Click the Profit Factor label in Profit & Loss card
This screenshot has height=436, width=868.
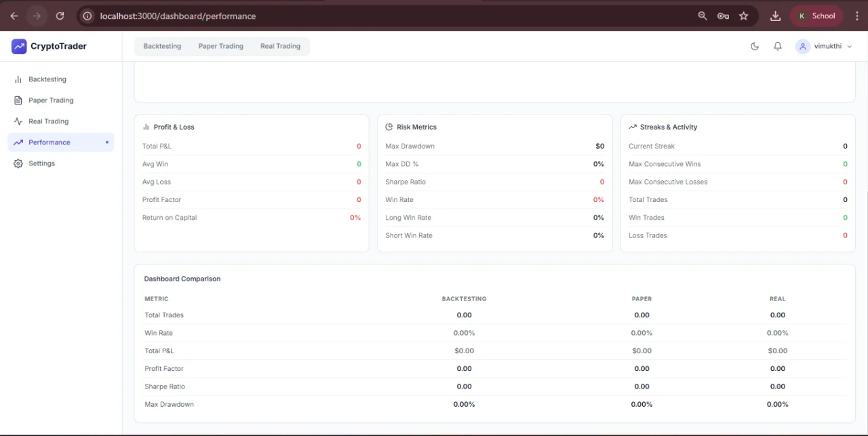pos(161,200)
